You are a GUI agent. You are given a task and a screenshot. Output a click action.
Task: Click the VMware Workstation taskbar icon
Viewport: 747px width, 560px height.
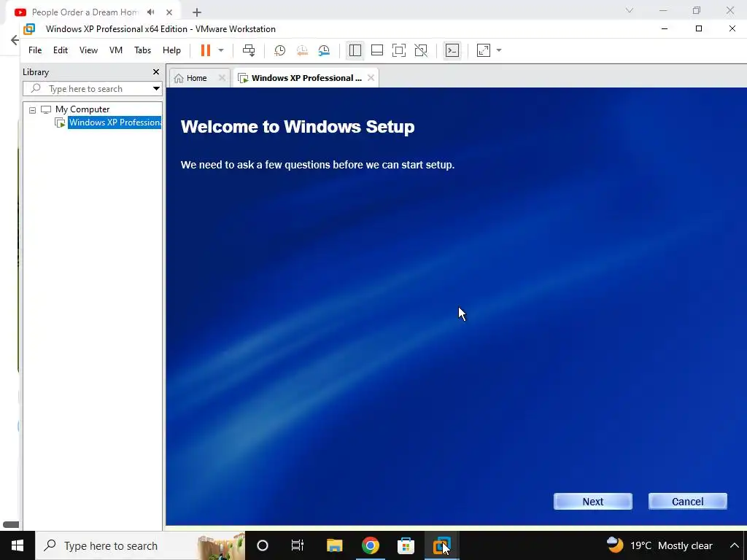(x=441, y=545)
